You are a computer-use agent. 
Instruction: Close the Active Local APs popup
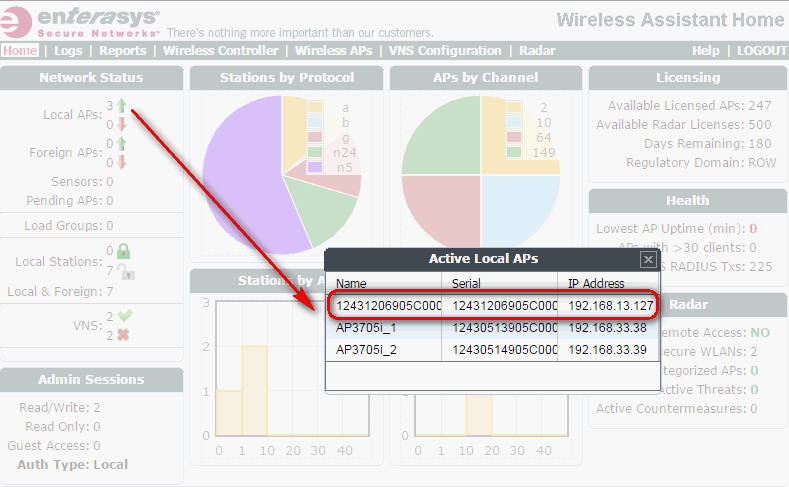(648, 260)
